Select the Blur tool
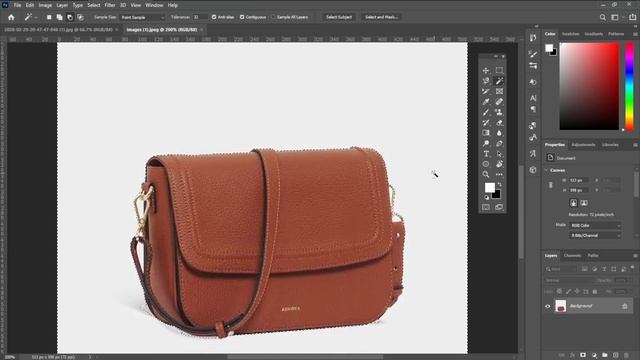 [x=499, y=133]
